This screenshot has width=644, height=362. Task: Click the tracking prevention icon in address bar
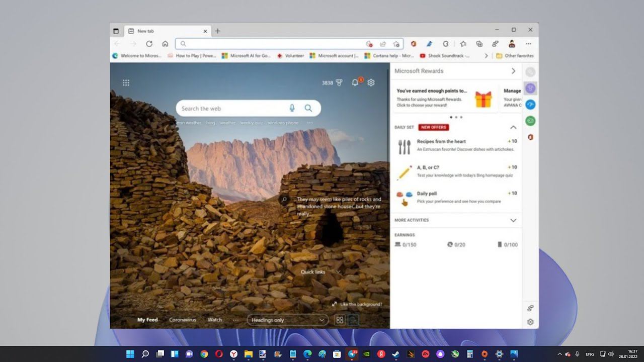click(x=369, y=44)
